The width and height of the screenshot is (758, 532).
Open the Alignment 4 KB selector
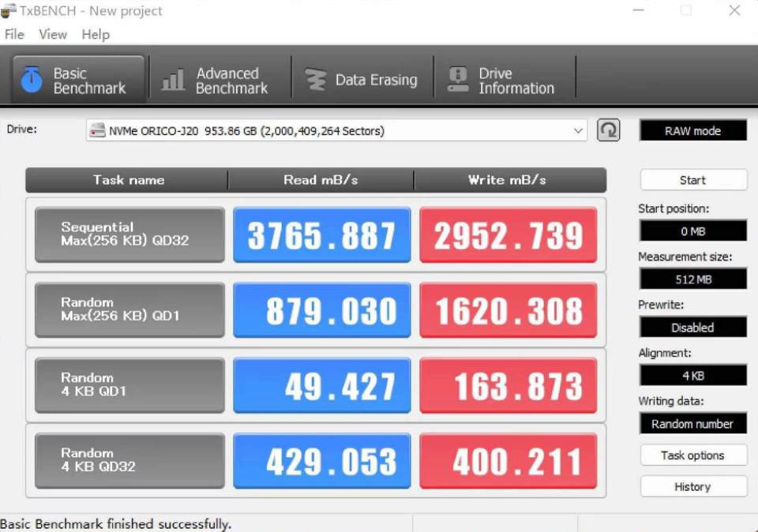693,376
